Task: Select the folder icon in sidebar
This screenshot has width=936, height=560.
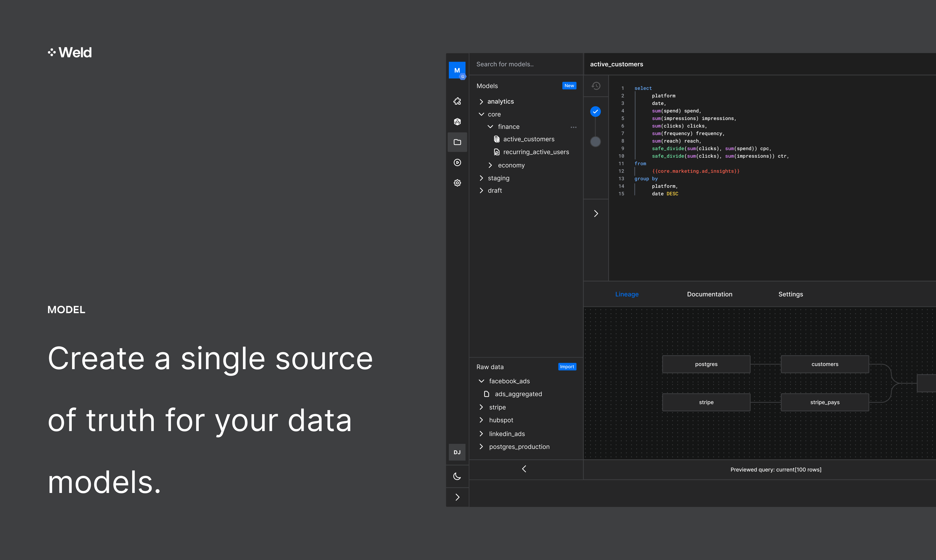Action: coord(457,142)
